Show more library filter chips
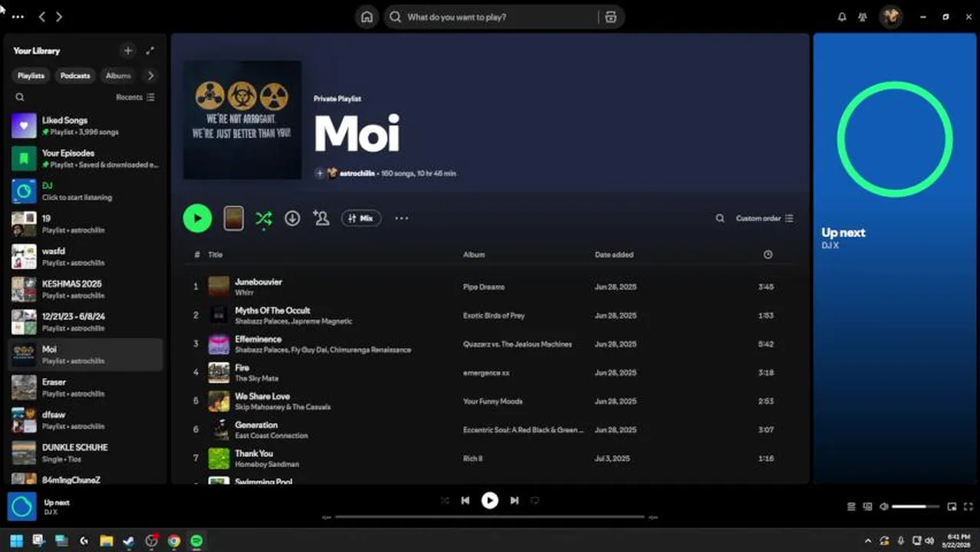 pyautogui.click(x=150, y=76)
